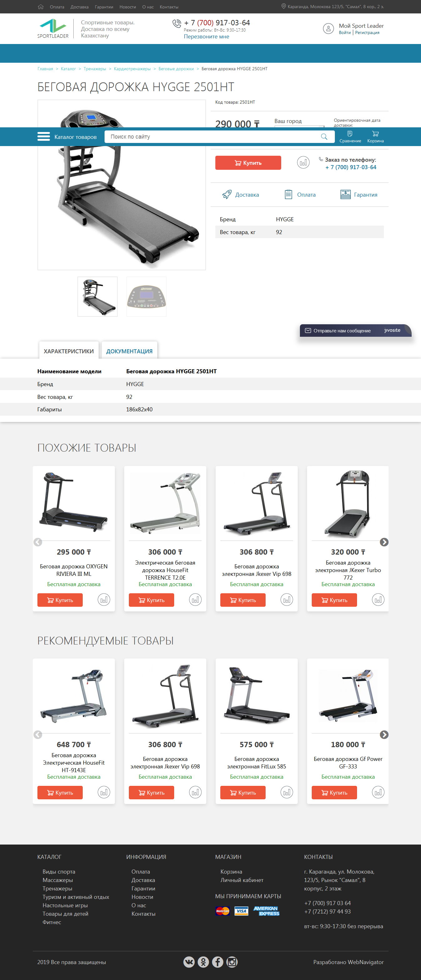Image resolution: width=421 pixels, height=980 pixels.
Task: Show next similar products with right arrow
Action: tap(384, 542)
